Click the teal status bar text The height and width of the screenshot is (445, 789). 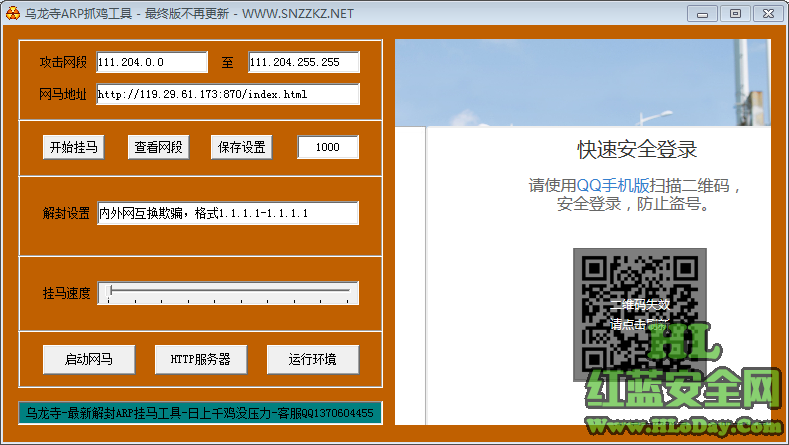tap(200, 413)
